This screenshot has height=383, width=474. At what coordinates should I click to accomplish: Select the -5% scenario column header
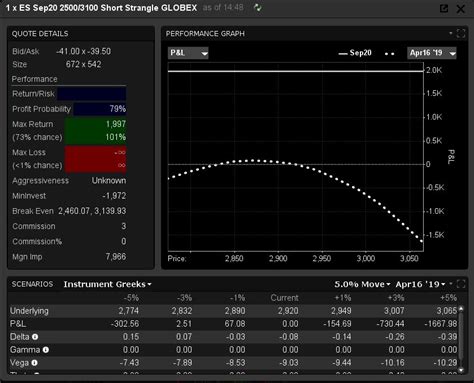[131, 298]
